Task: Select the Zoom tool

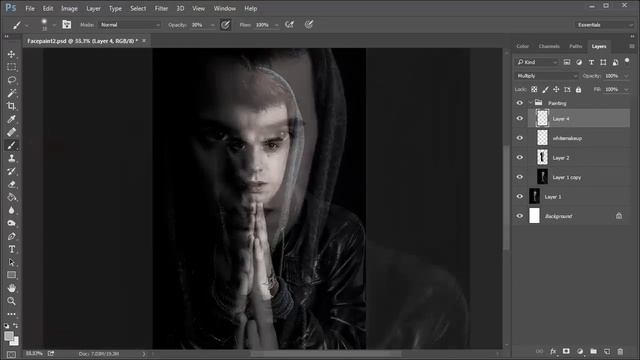Action: [x=11, y=301]
